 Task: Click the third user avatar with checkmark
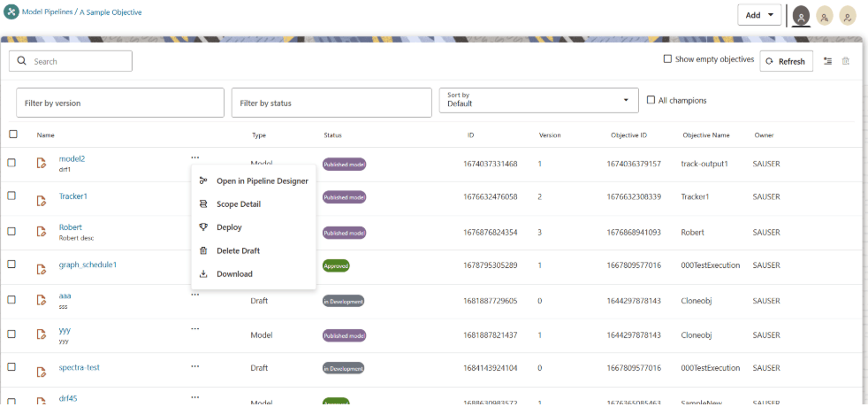point(848,16)
